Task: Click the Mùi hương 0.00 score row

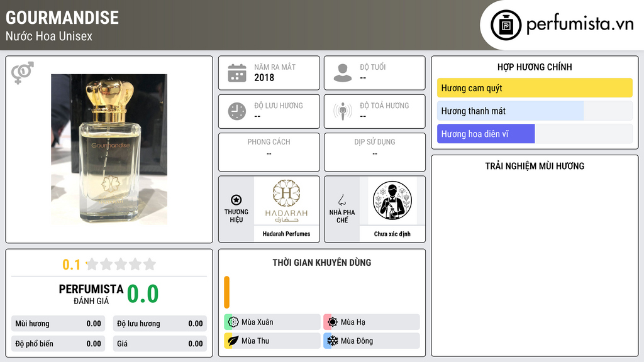Action: coord(58,324)
